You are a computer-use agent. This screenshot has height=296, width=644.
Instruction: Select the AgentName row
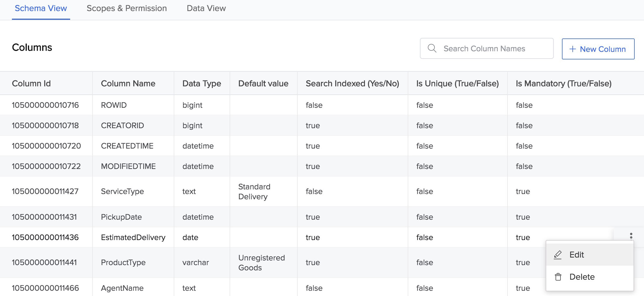[x=122, y=288]
